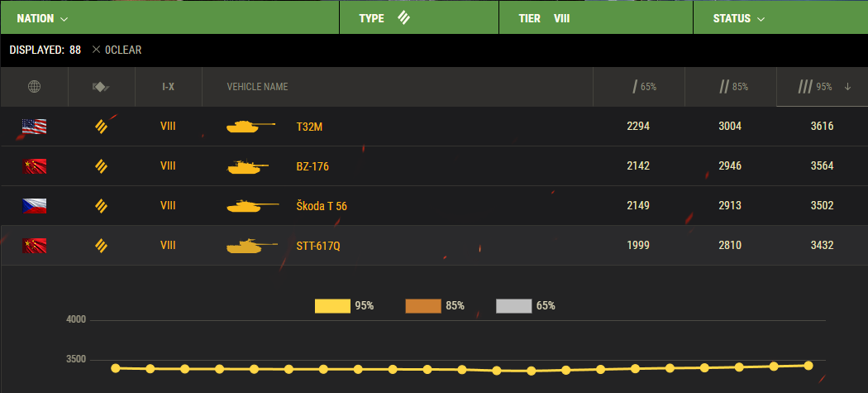Click the heavy tank icon in TYPE filter
The image size is (868, 393).
click(x=403, y=17)
